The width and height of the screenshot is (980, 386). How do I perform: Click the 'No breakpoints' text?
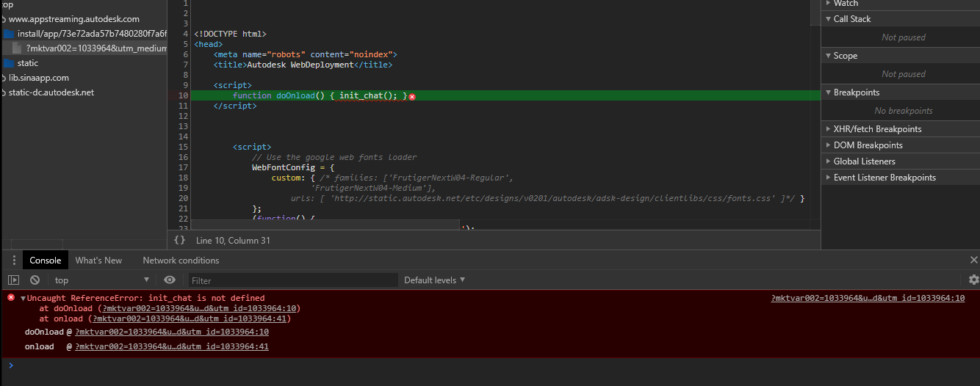tap(904, 111)
